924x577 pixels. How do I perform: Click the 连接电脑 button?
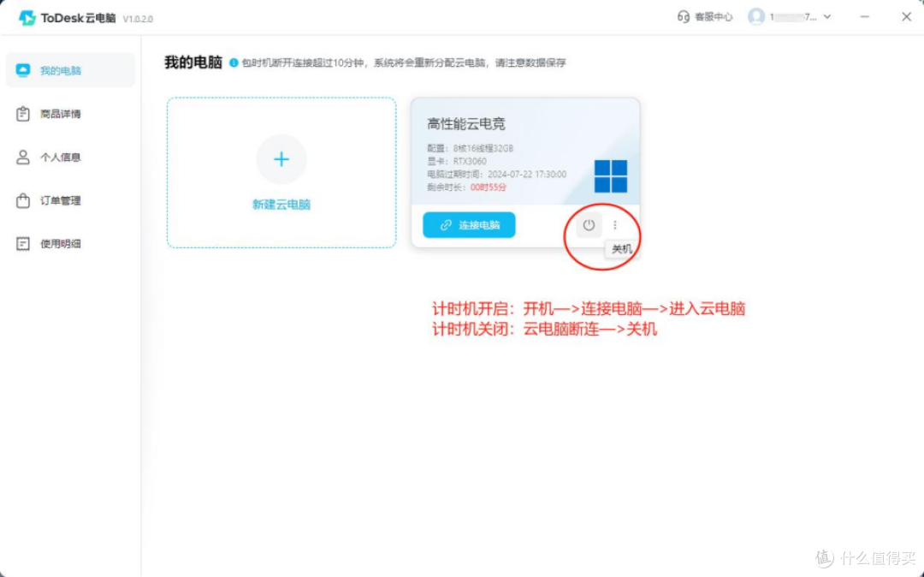tap(469, 224)
